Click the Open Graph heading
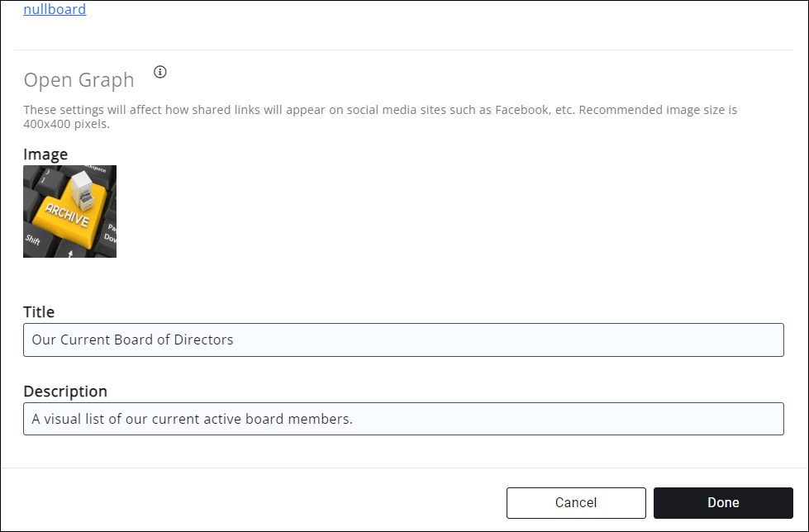This screenshot has height=532, width=809. [79, 80]
